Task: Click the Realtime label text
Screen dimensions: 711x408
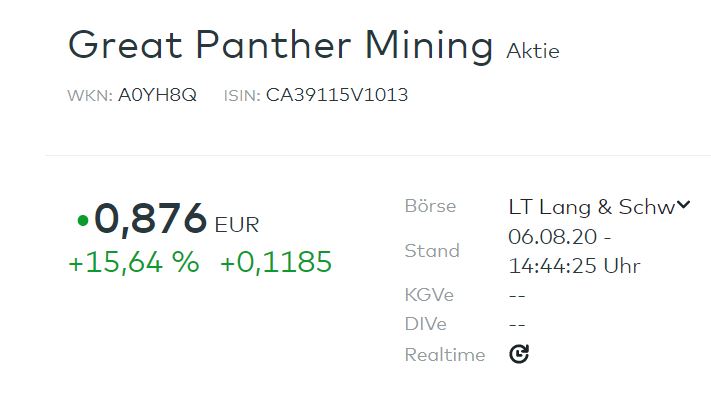Action: [x=445, y=354]
